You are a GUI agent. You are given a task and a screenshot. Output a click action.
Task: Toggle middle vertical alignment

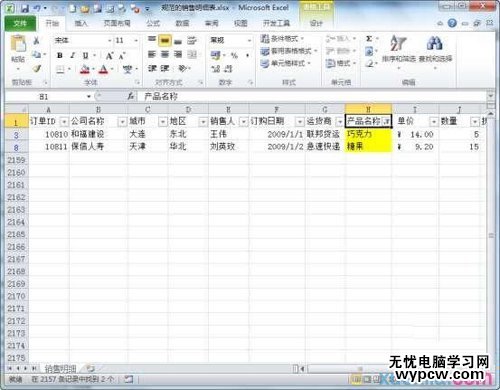[165, 41]
